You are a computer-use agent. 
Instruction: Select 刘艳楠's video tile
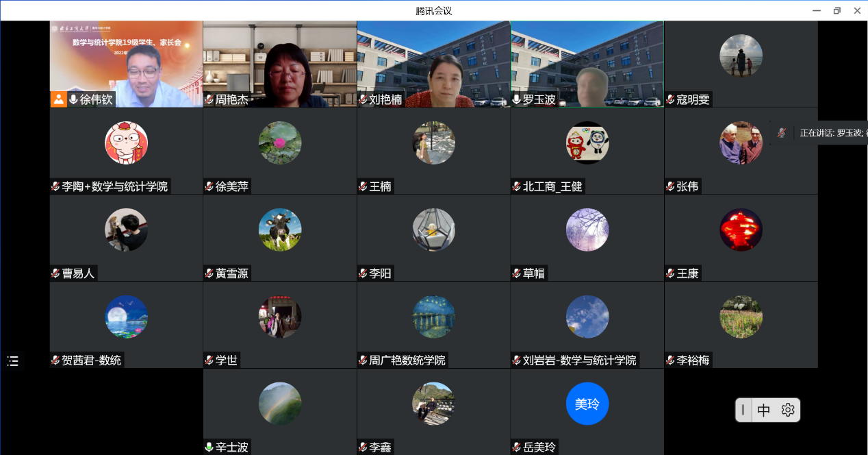(x=433, y=62)
